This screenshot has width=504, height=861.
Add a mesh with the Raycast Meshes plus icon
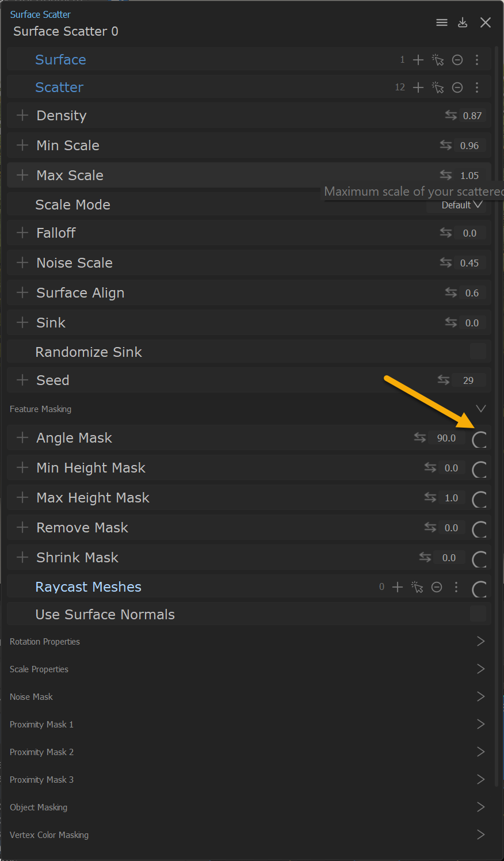(x=397, y=586)
